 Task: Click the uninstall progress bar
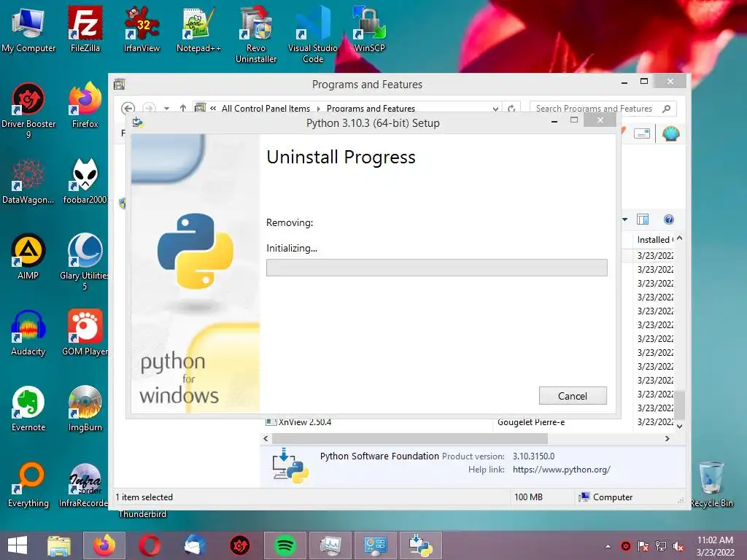pyautogui.click(x=436, y=268)
